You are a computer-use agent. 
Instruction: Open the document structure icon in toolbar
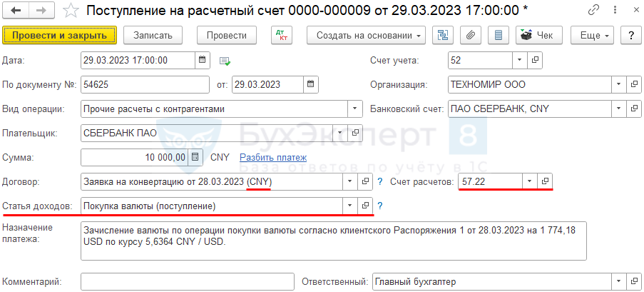pos(444,35)
